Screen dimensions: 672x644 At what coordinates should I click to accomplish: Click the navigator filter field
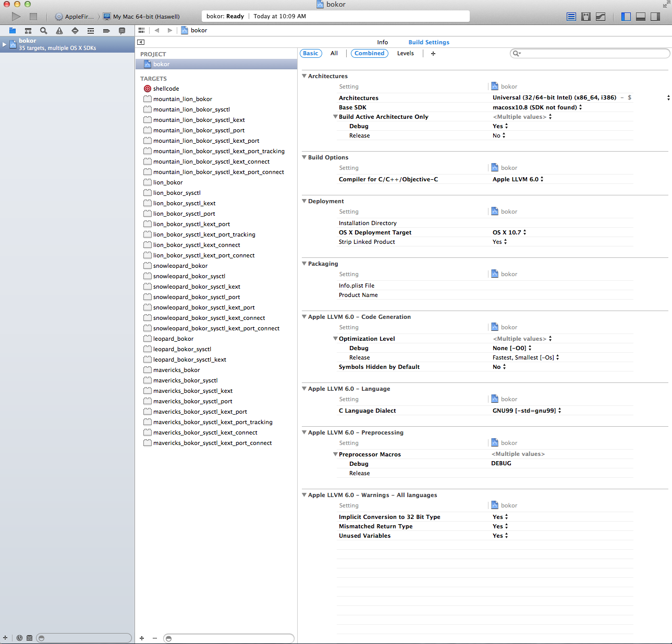pyautogui.click(x=84, y=638)
